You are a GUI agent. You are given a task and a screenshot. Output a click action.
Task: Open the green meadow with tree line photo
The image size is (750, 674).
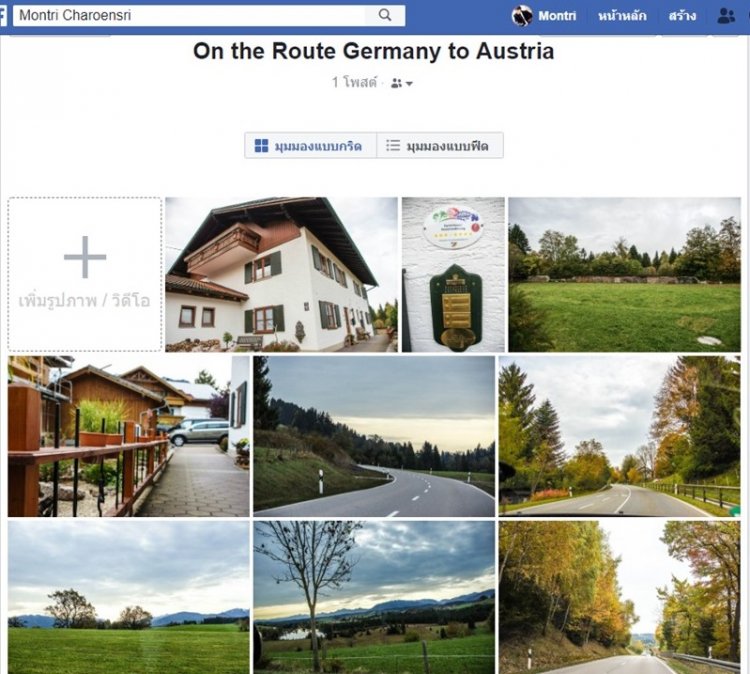coord(624,274)
